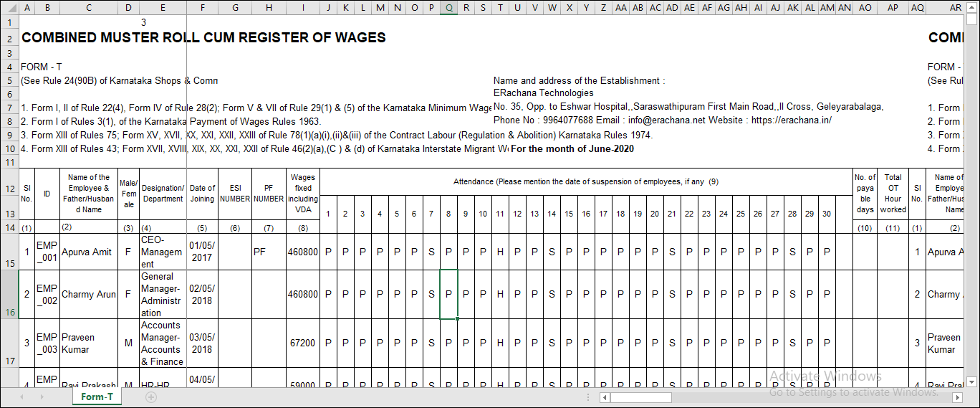Click 'Total OT Hour worked' header cell
Image resolution: width=980 pixels, height=408 pixels.
[893, 194]
